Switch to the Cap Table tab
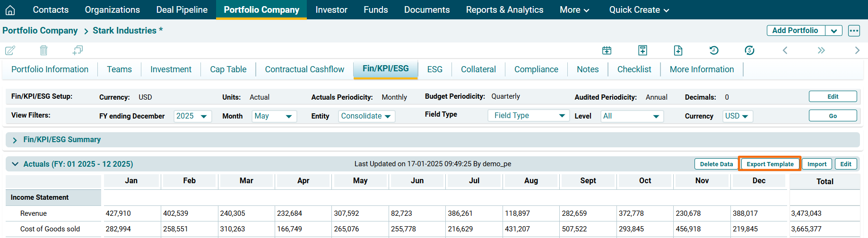Image resolution: width=868 pixels, height=238 pixels. pyautogui.click(x=228, y=69)
